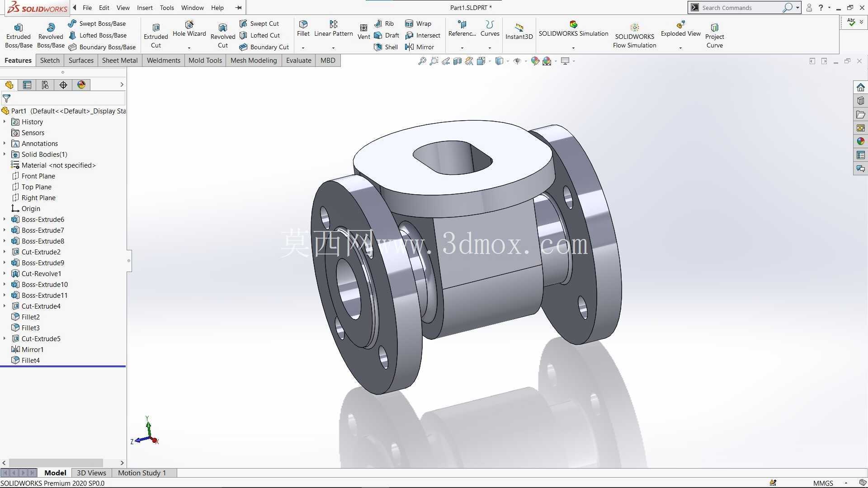868x488 pixels.
Task: Open the DisplayManager panel tab
Action: click(x=81, y=85)
